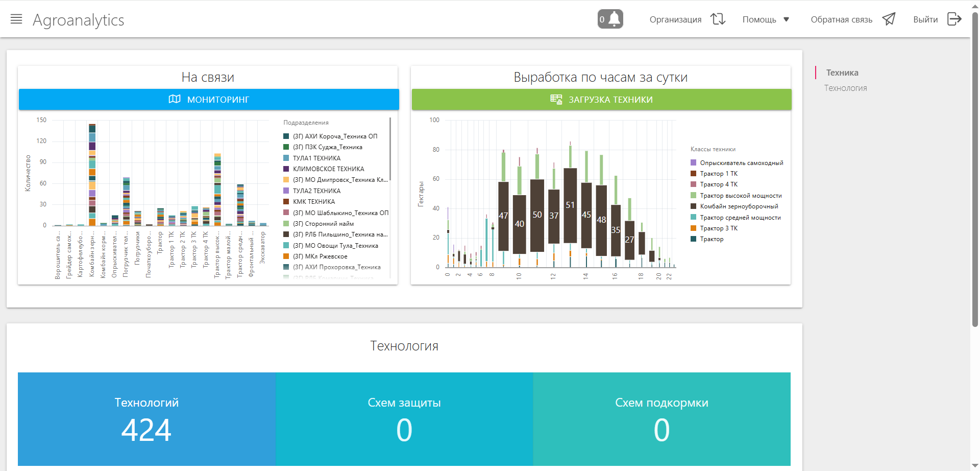Click the Выйти logout link

[x=925, y=19]
